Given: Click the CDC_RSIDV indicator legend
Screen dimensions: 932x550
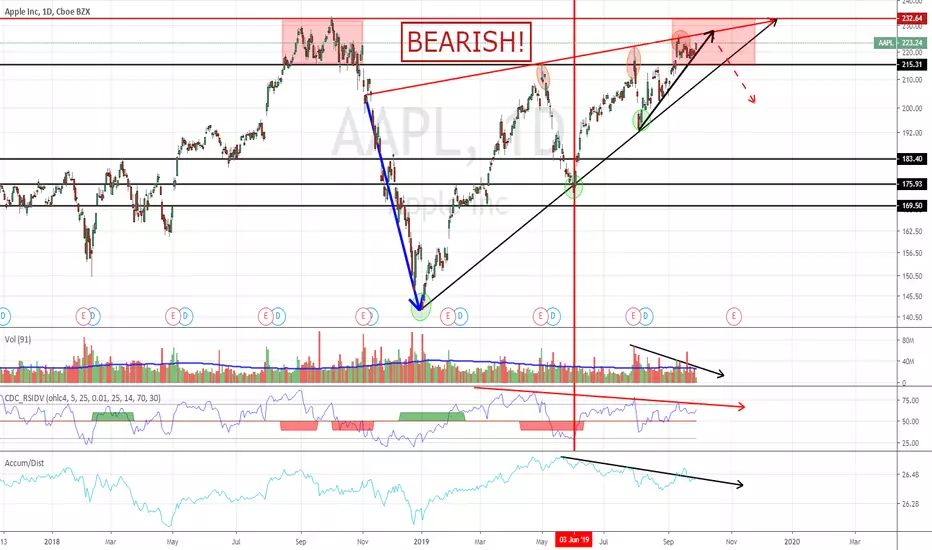Looking at the screenshot, I should click(82, 398).
